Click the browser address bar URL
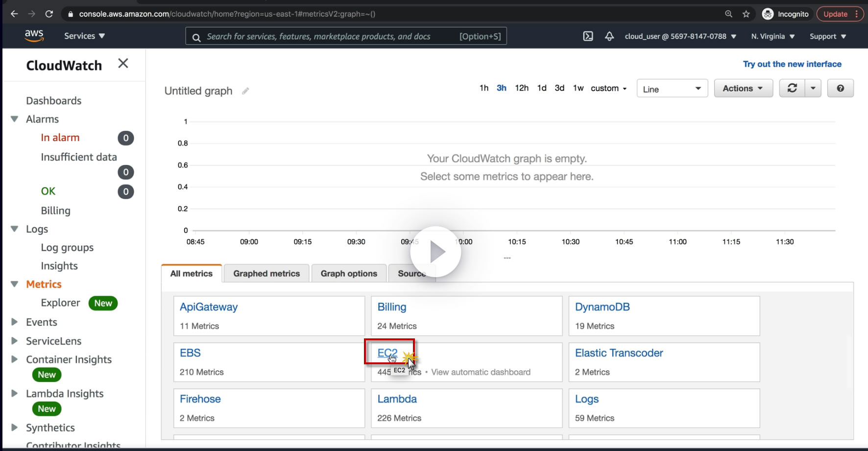The image size is (868, 451). 227,14
